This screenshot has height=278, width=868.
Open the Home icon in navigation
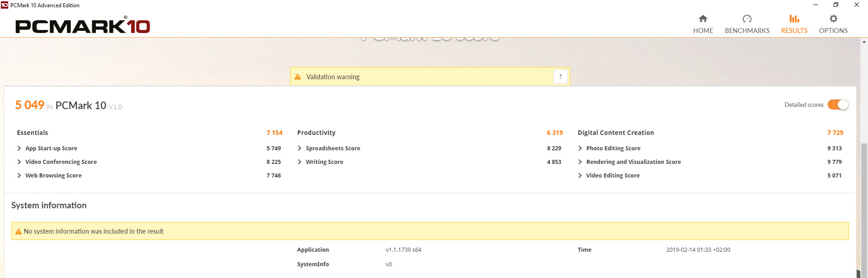(703, 19)
